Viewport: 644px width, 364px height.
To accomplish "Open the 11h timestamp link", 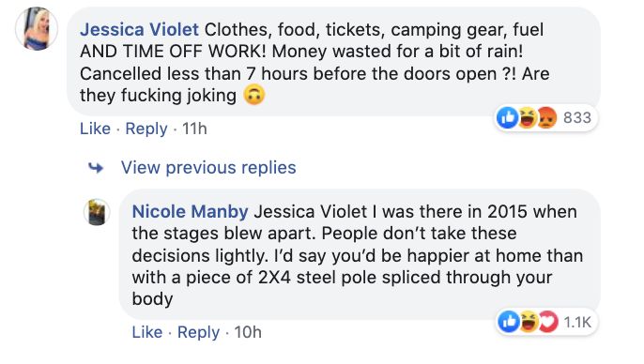I will click(194, 129).
